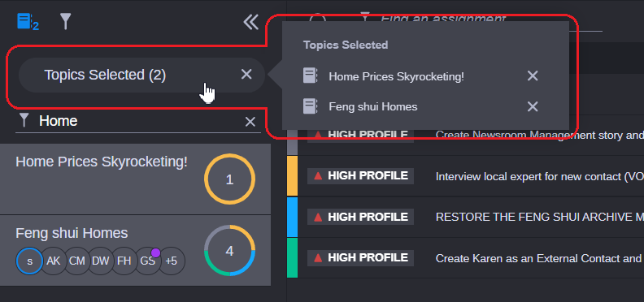Click notebook icon beside Home Prices Skyrocketing!

click(x=310, y=76)
